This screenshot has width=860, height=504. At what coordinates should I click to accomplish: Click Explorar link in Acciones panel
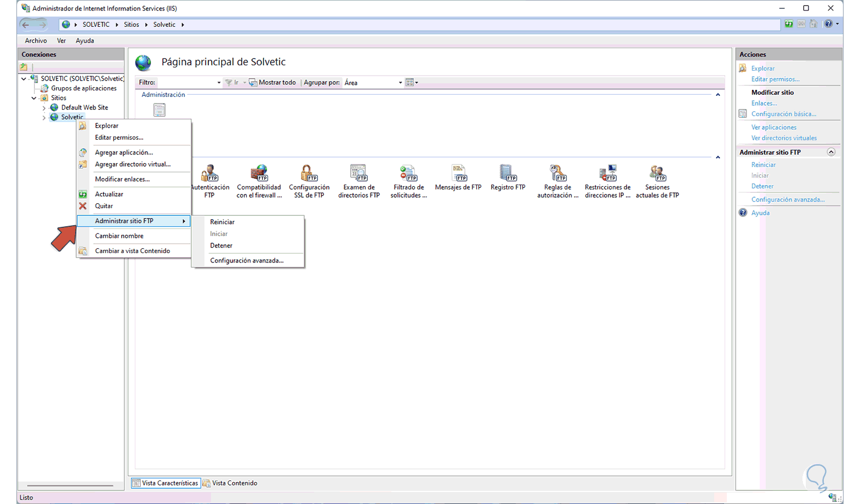tap(763, 68)
